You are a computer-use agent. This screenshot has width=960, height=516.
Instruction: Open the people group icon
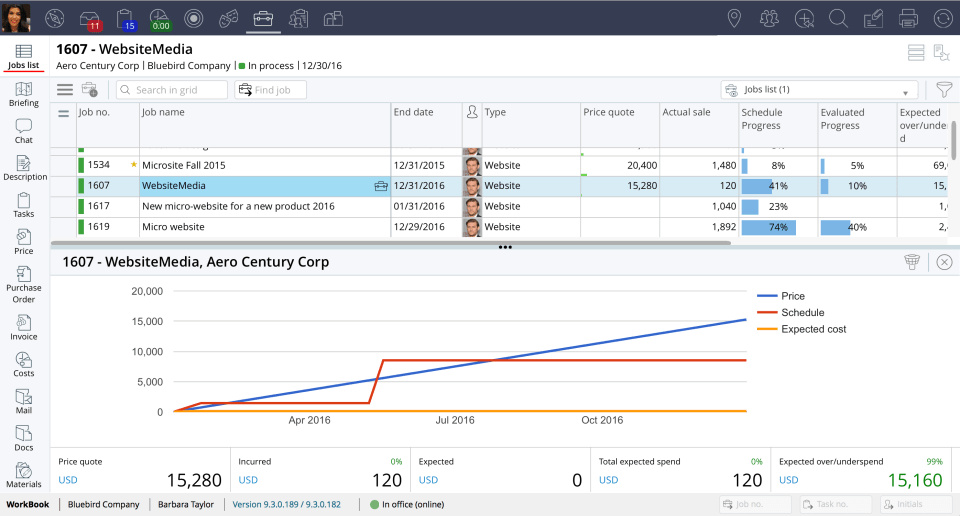[x=769, y=19]
